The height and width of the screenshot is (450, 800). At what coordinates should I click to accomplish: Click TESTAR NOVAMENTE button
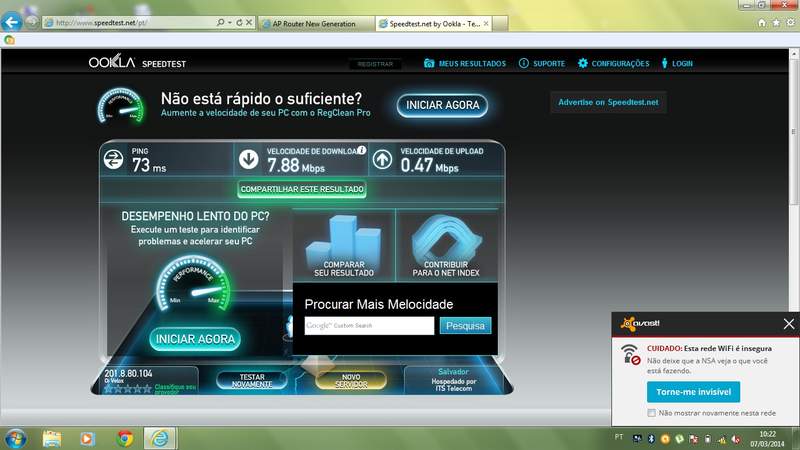click(x=252, y=381)
